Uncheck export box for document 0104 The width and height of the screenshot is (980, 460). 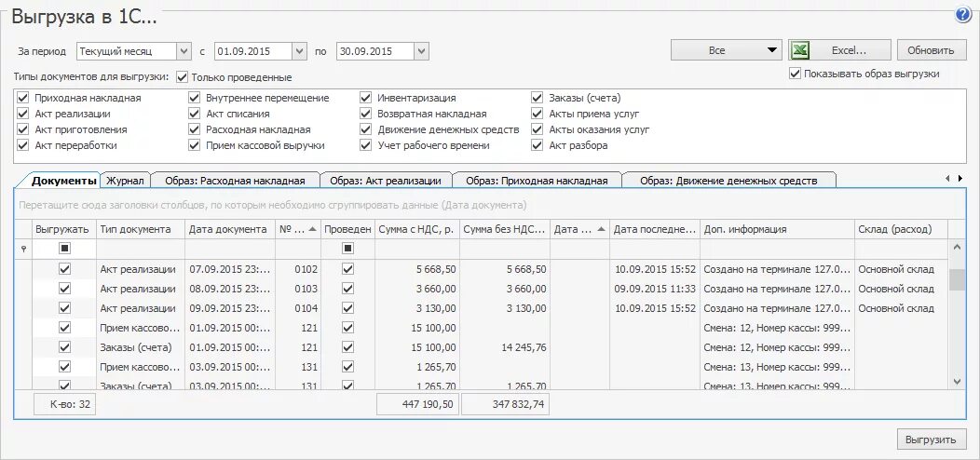pyautogui.click(x=64, y=307)
